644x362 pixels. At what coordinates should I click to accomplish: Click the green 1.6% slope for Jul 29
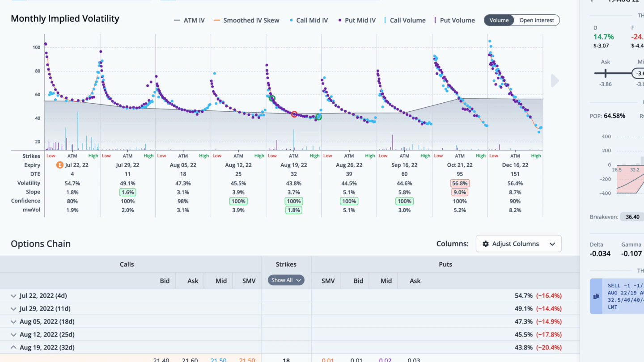pyautogui.click(x=127, y=192)
